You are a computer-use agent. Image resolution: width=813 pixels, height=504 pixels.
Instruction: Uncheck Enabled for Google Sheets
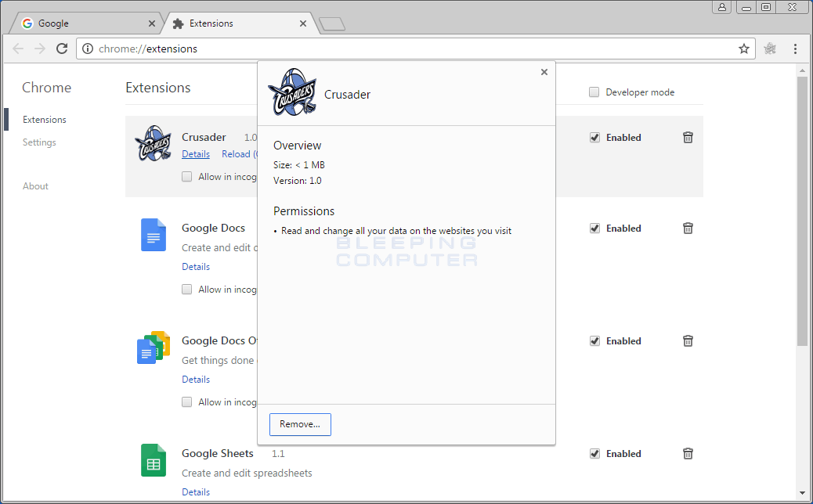(594, 454)
